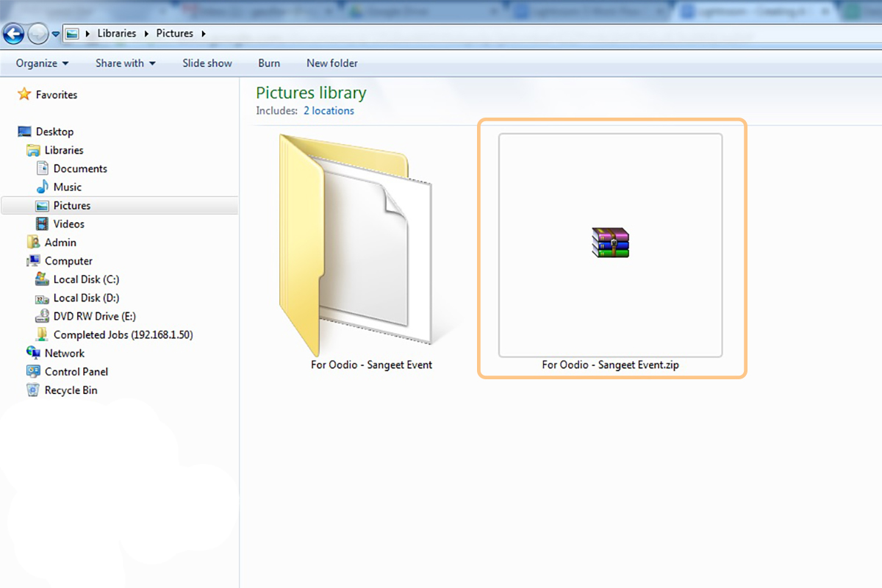Image resolution: width=882 pixels, height=588 pixels.
Task: Open Local Disk (C:) in sidebar
Action: coord(86,279)
